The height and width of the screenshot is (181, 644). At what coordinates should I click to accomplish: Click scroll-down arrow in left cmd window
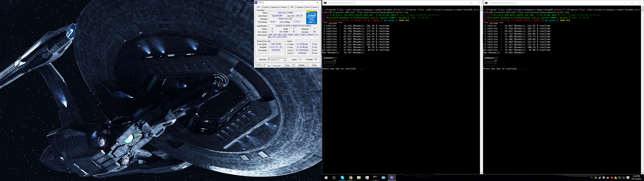click(481, 172)
